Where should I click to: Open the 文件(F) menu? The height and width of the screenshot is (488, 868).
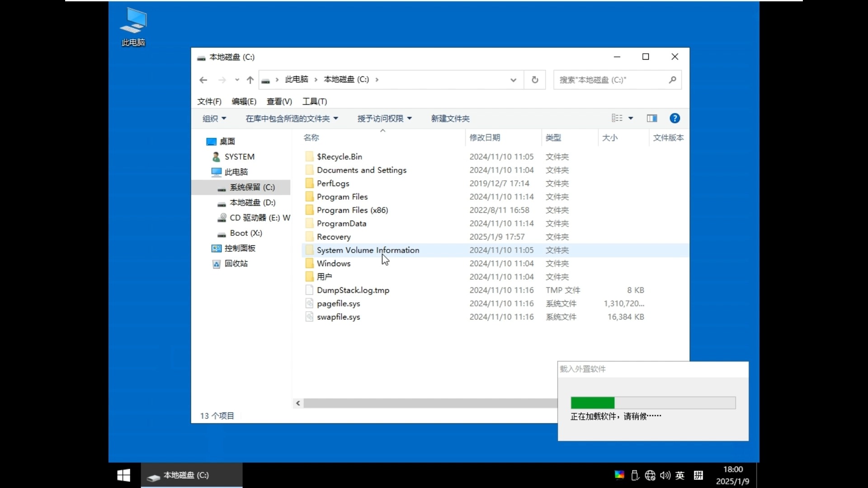(209, 102)
